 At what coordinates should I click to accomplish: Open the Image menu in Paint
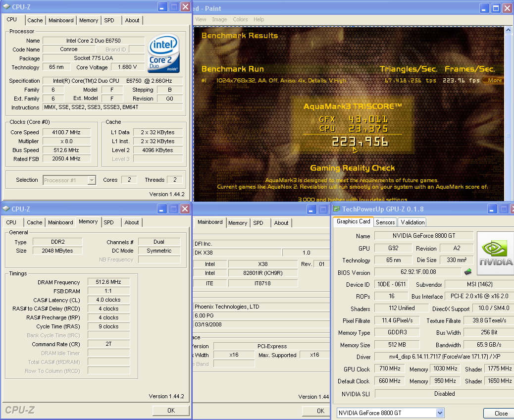click(x=219, y=19)
